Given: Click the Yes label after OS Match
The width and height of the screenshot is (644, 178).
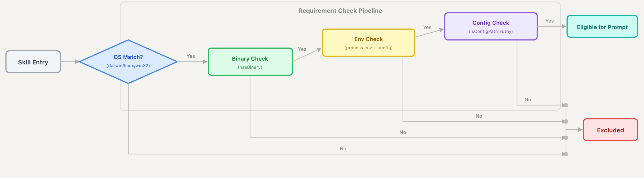Looking at the screenshot, I should [x=191, y=56].
